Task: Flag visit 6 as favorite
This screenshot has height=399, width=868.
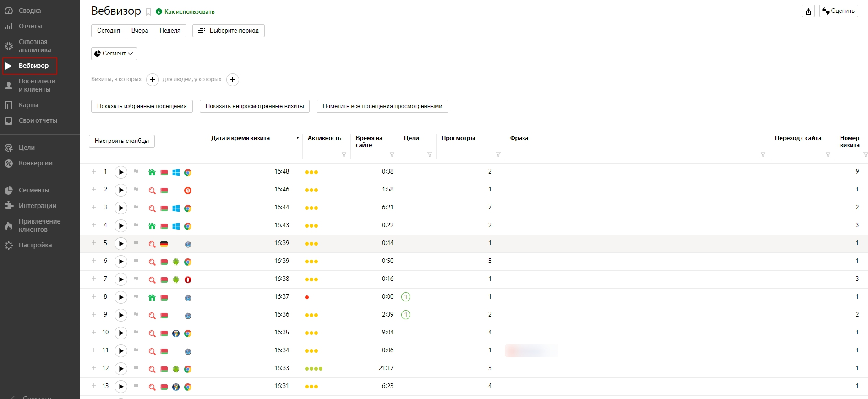Action: click(x=136, y=261)
